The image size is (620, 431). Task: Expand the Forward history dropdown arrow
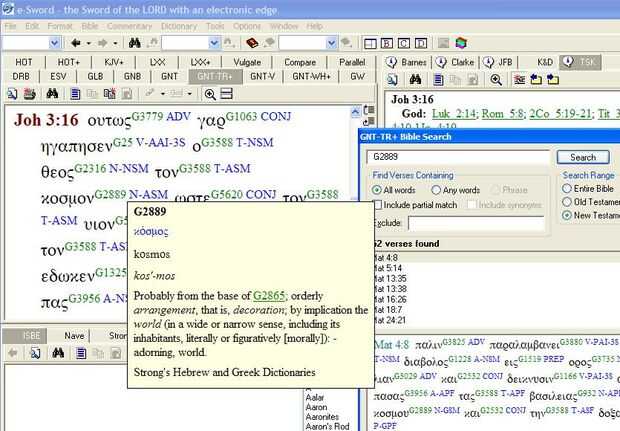pyautogui.click(x=115, y=43)
